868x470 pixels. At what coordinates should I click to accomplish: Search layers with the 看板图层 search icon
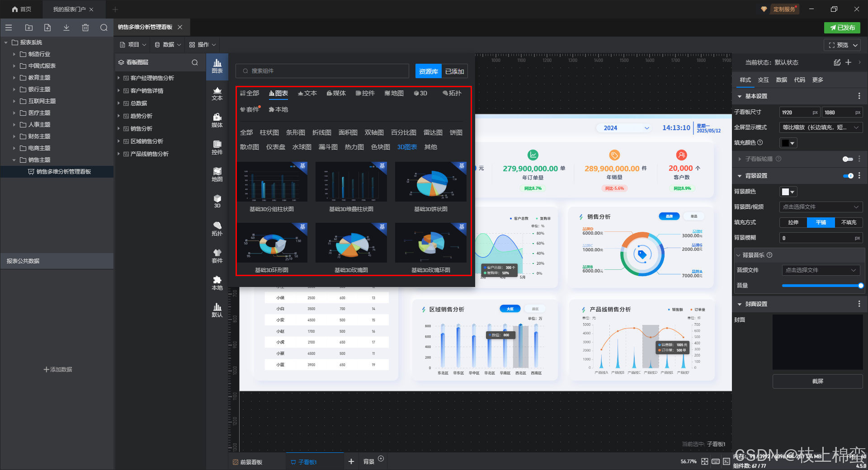click(x=195, y=62)
